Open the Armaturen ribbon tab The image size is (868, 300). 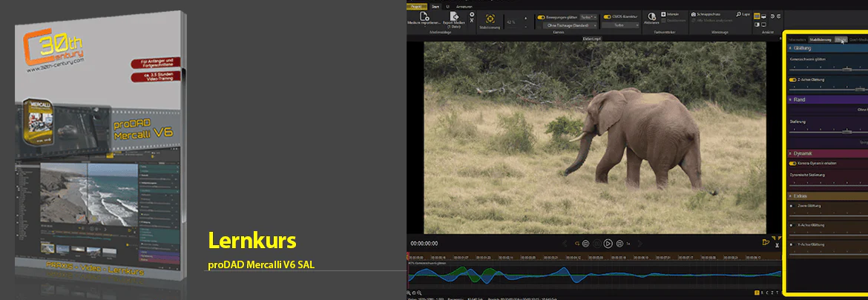[x=464, y=7]
